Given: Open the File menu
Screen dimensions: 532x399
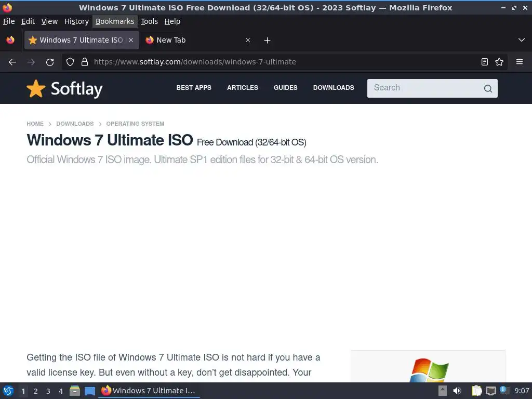Looking at the screenshot, I should coord(9,21).
